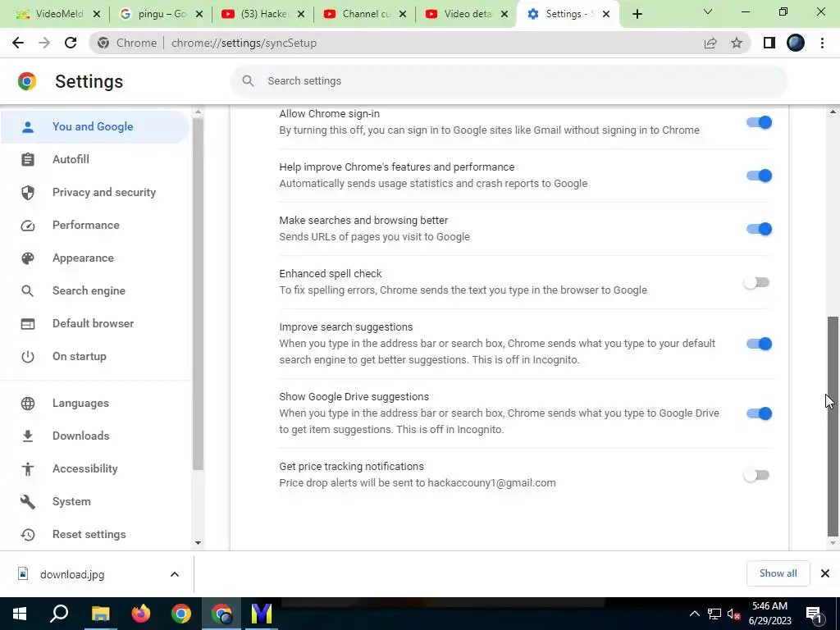The image size is (840, 630).
Task: Close the Video details tab
Action: [504, 15]
